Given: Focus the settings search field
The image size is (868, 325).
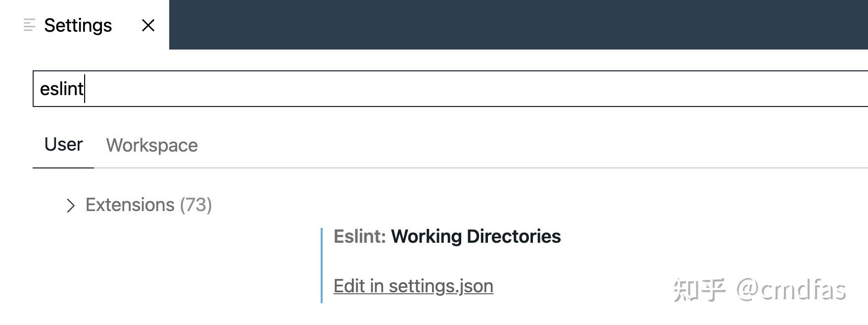Looking at the screenshot, I should pyautogui.click(x=450, y=89).
